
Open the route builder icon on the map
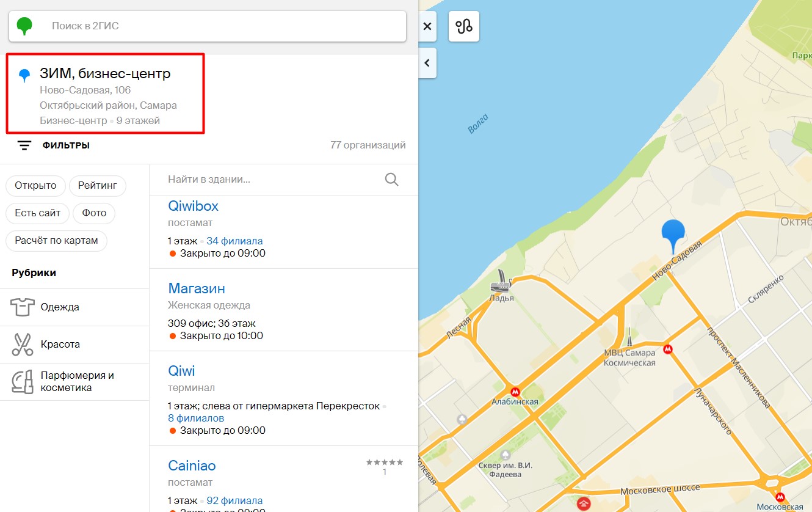point(464,26)
